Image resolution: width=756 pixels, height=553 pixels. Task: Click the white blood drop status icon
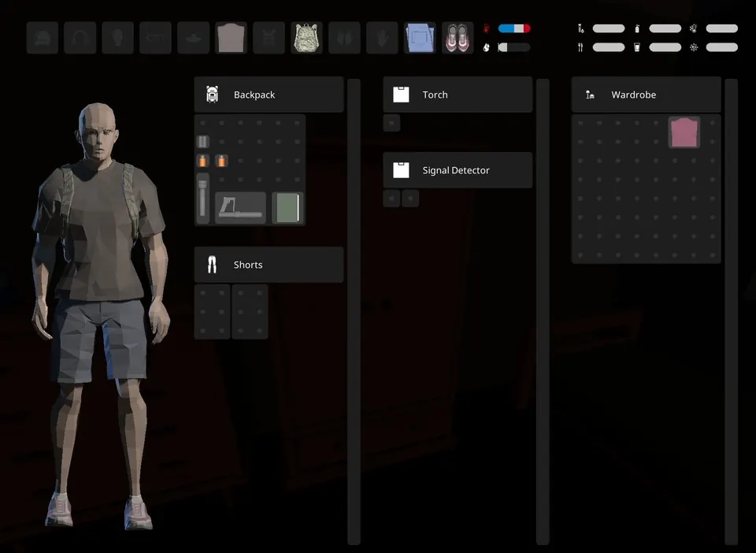pyautogui.click(x=486, y=47)
